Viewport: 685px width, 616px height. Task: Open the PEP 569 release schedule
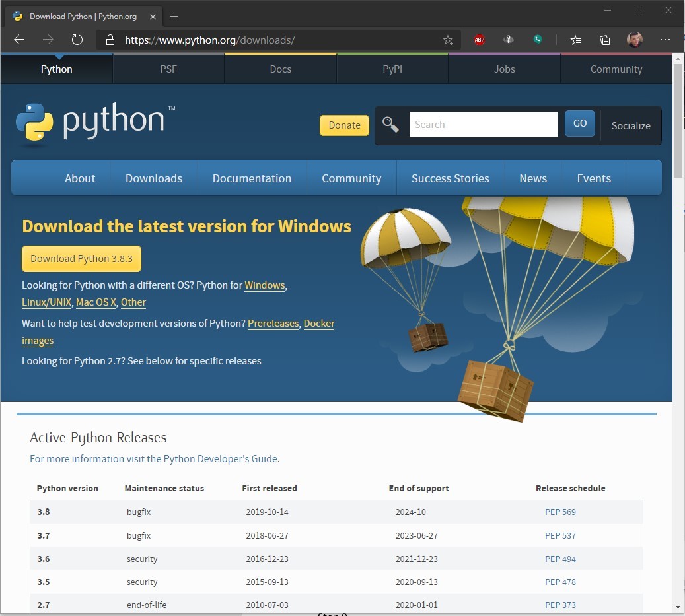560,512
